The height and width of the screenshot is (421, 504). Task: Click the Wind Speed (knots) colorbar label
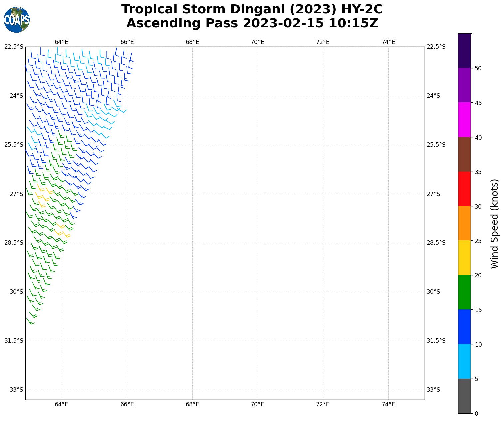pyautogui.click(x=494, y=223)
